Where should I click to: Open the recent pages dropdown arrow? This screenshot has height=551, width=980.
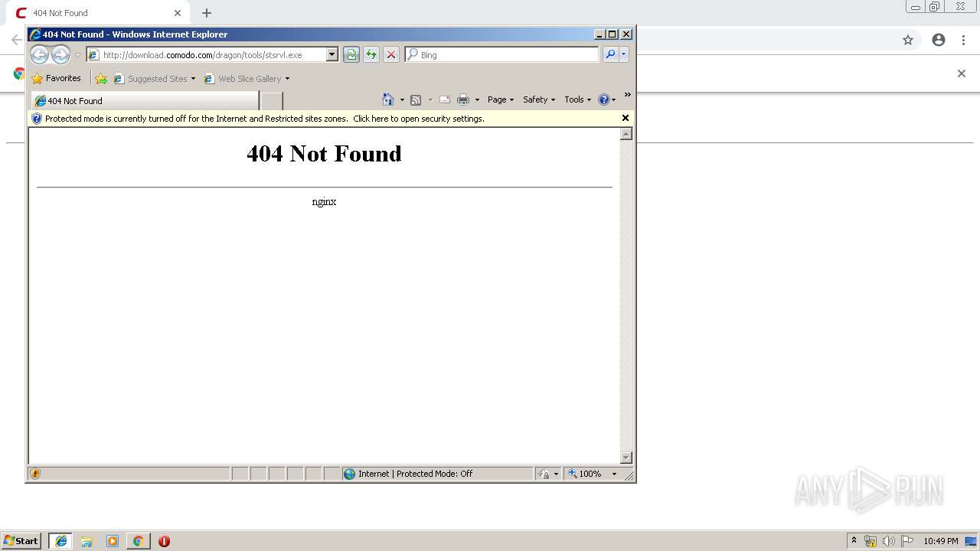point(77,55)
